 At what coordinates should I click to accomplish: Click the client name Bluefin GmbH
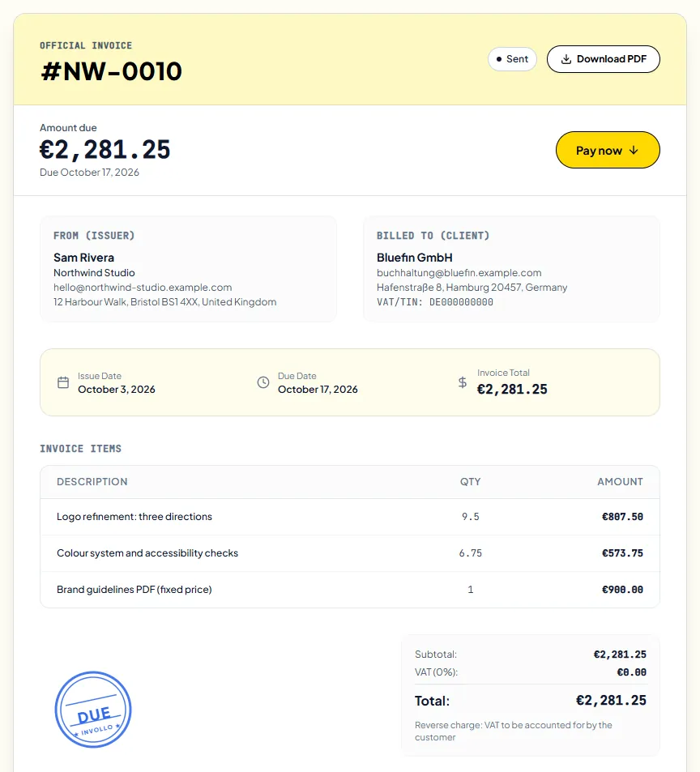(415, 258)
